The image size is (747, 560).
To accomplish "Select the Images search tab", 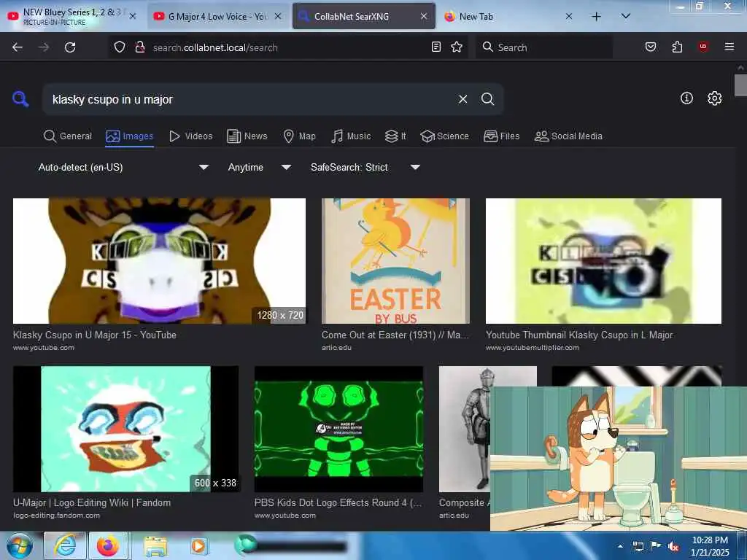I will pos(130,136).
